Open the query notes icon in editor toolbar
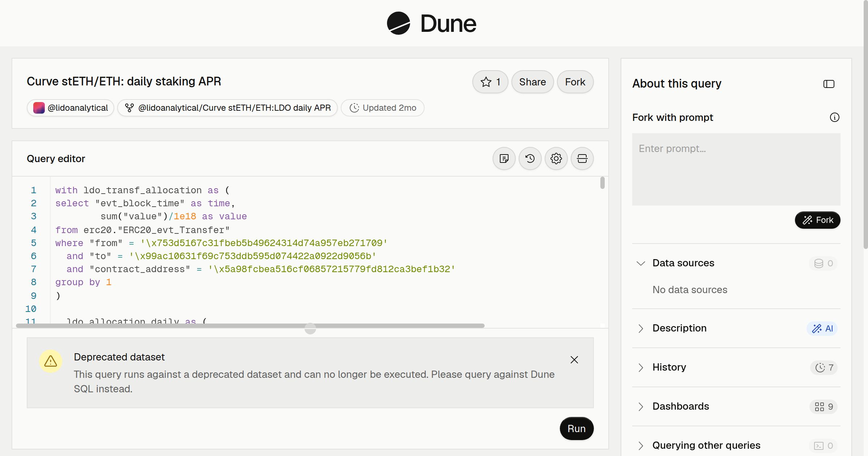868x456 pixels. point(504,159)
